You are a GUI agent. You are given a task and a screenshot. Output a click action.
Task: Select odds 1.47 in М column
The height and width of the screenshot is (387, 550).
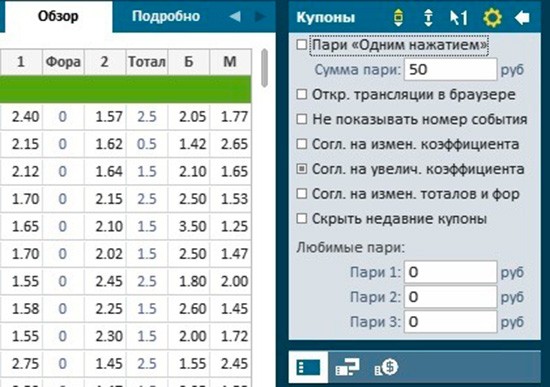(234, 254)
